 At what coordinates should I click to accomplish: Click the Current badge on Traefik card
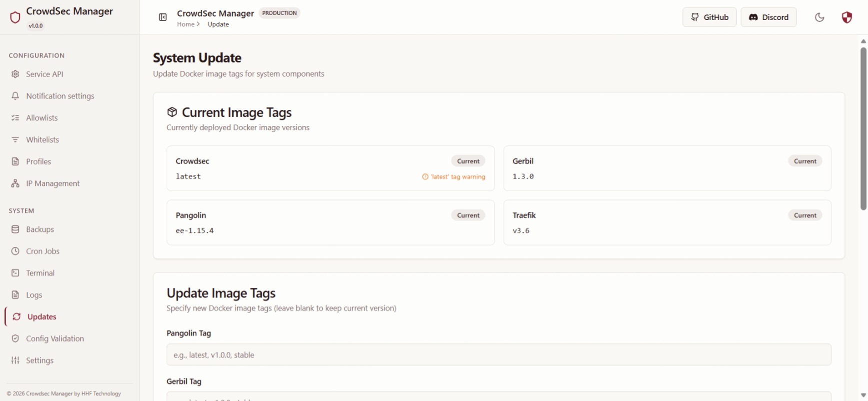click(x=805, y=215)
